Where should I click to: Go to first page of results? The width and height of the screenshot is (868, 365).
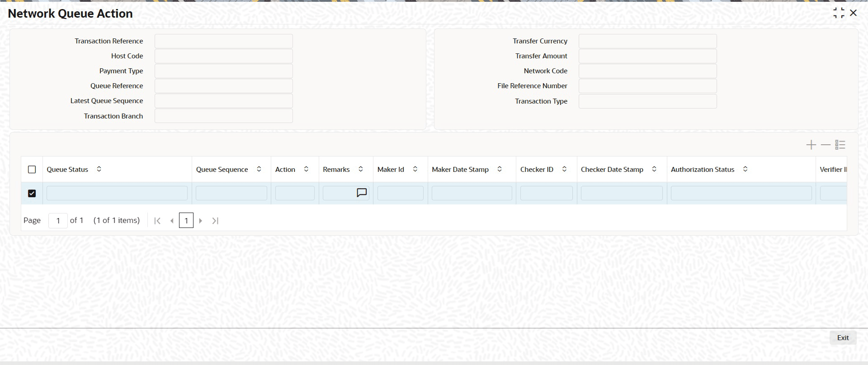[157, 221]
